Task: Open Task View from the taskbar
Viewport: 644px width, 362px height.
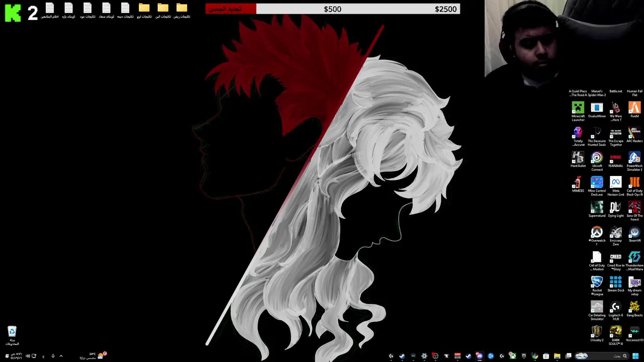Action: tap(568, 356)
